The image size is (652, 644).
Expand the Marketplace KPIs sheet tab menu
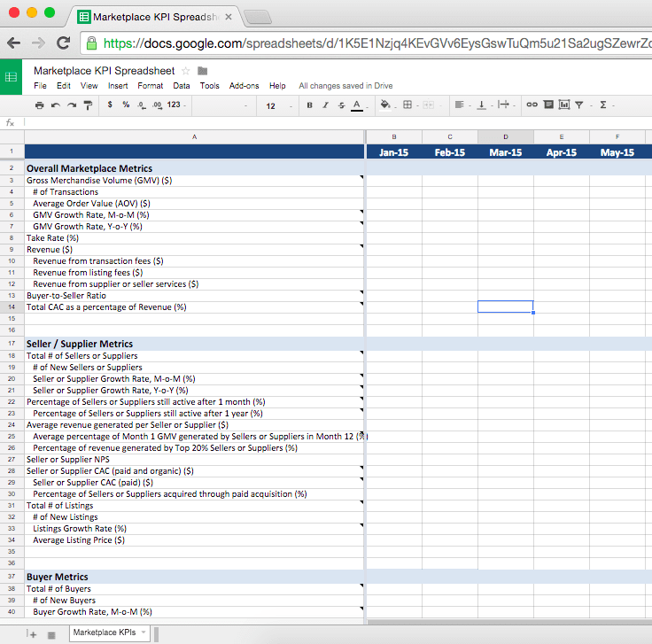pos(144,632)
